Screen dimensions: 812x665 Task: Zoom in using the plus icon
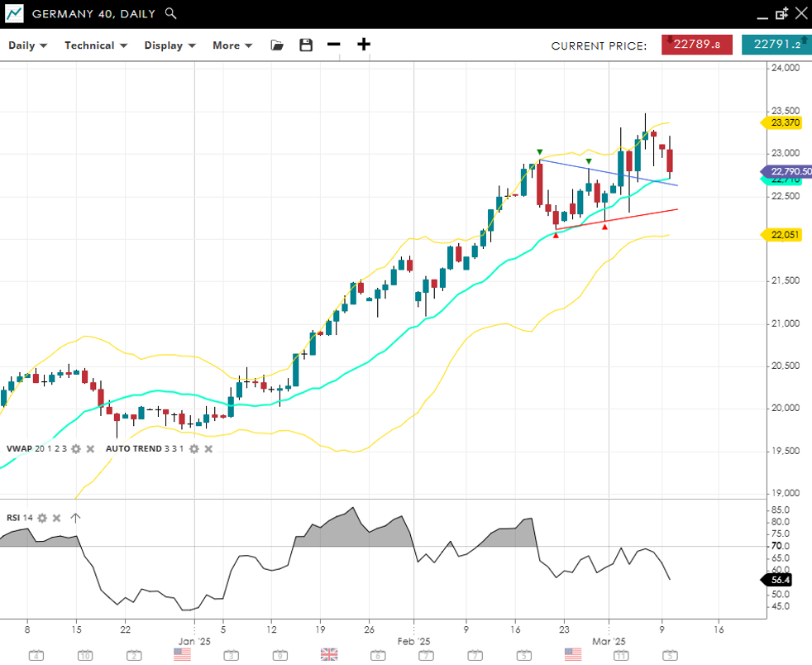(x=364, y=45)
